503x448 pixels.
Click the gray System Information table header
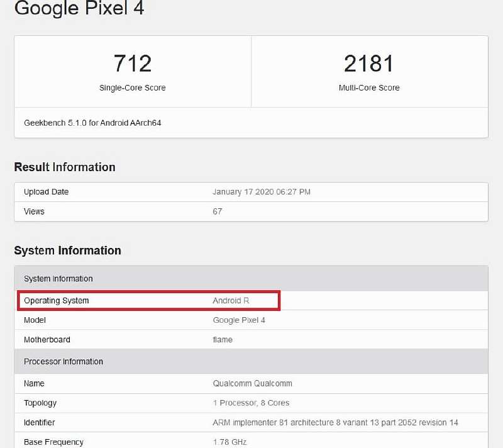(58, 279)
